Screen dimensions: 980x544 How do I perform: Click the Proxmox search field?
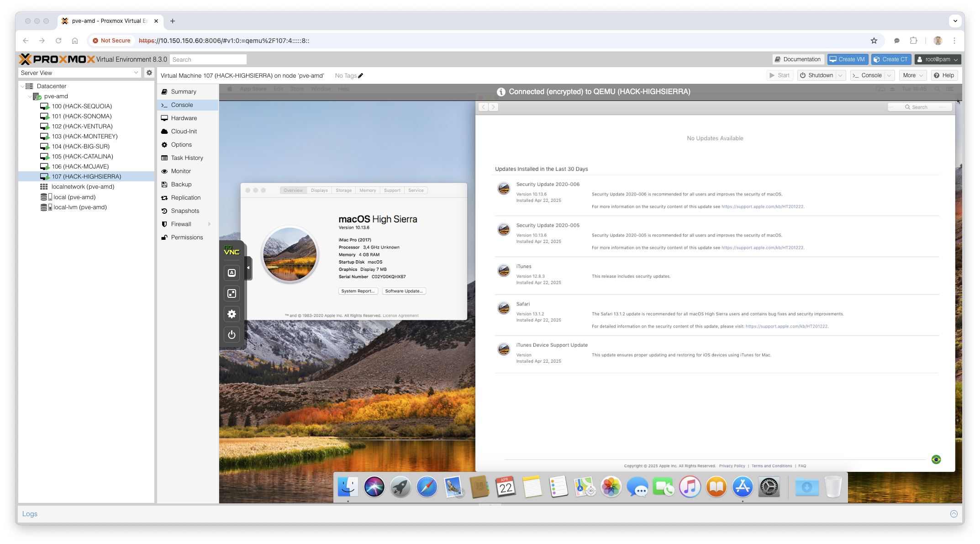coord(208,59)
